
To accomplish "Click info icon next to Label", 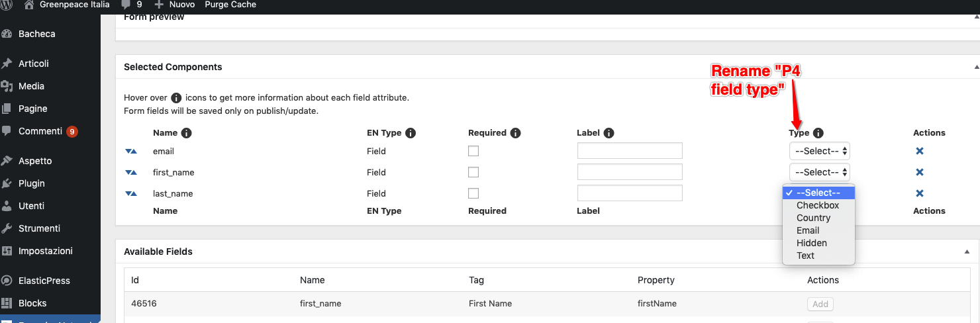I will tap(609, 133).
